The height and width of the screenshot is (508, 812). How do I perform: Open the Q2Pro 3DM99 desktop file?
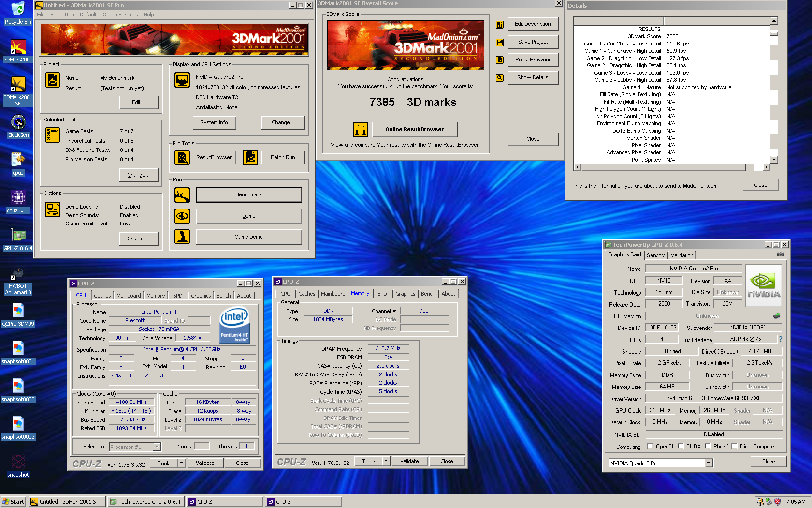pyautogui.click(x=18, y=315)
